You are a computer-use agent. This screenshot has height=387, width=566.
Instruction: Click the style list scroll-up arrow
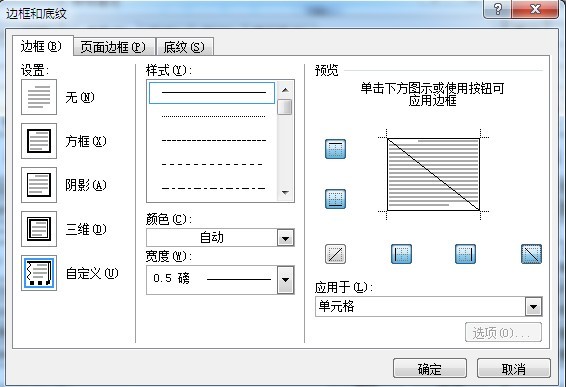[285, 90]
